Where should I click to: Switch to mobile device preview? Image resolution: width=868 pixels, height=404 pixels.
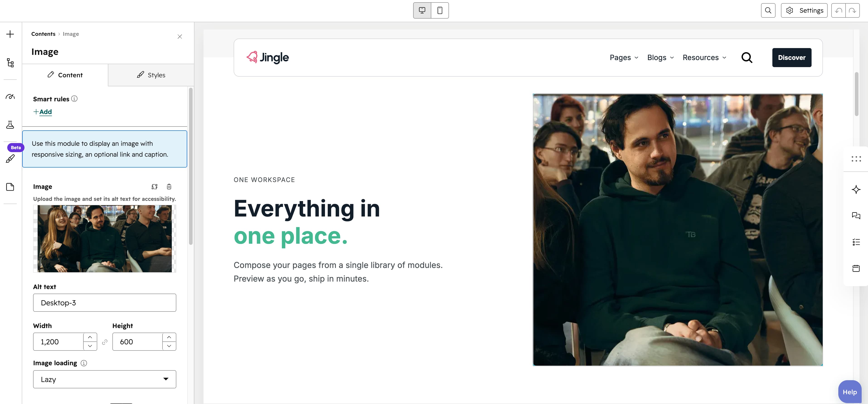[440, 10]
